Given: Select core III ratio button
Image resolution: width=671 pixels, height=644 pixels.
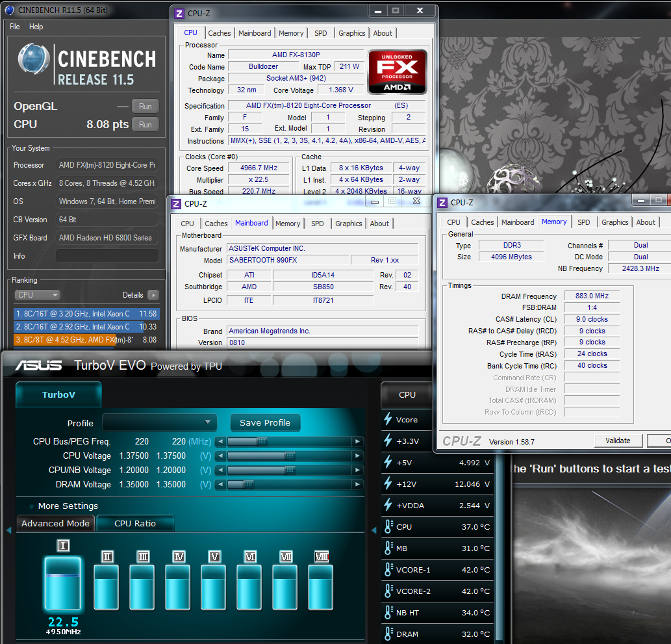Looking at the screenshot, I should click(x=143, y=557).
